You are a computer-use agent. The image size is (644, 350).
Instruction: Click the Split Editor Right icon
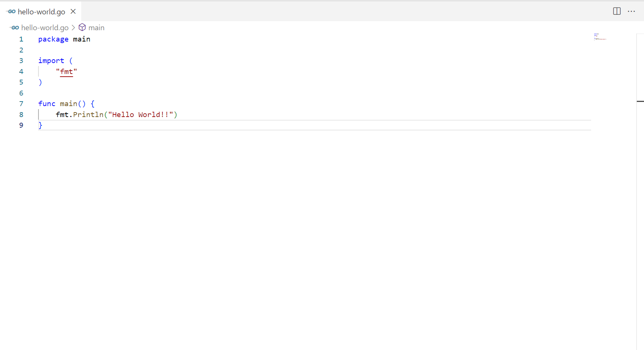click(x=617, y=11)
